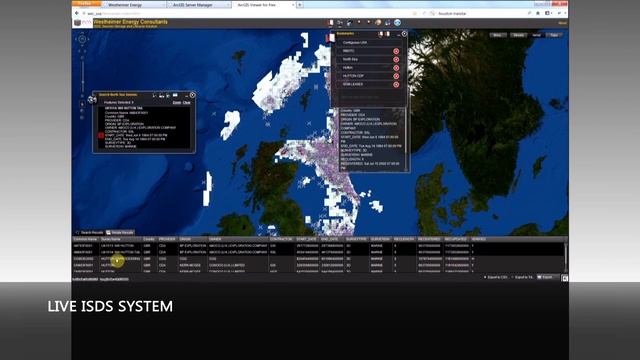Click the icon at bottom-right of results table

564,278
